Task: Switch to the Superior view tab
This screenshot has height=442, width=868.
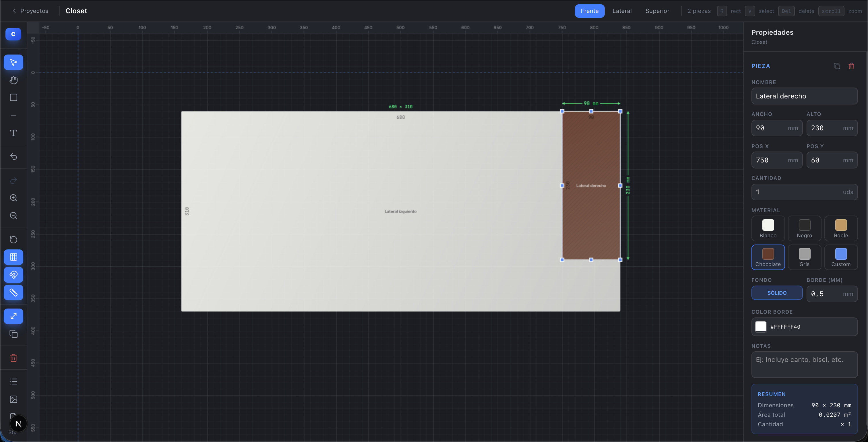Action: (657, 11)
